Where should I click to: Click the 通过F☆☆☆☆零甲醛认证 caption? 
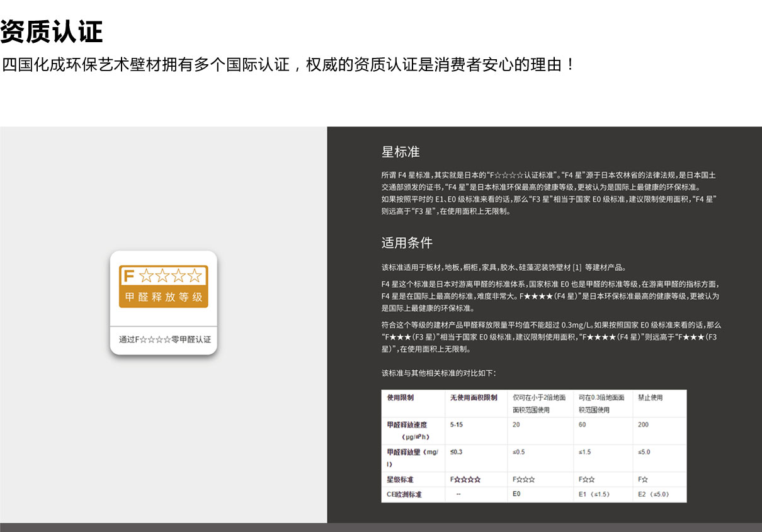(x=164, y=340)
